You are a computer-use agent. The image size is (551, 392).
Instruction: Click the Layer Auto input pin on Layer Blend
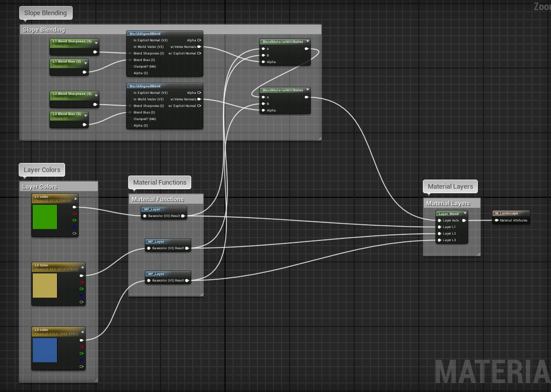click(x=439, y=220)
